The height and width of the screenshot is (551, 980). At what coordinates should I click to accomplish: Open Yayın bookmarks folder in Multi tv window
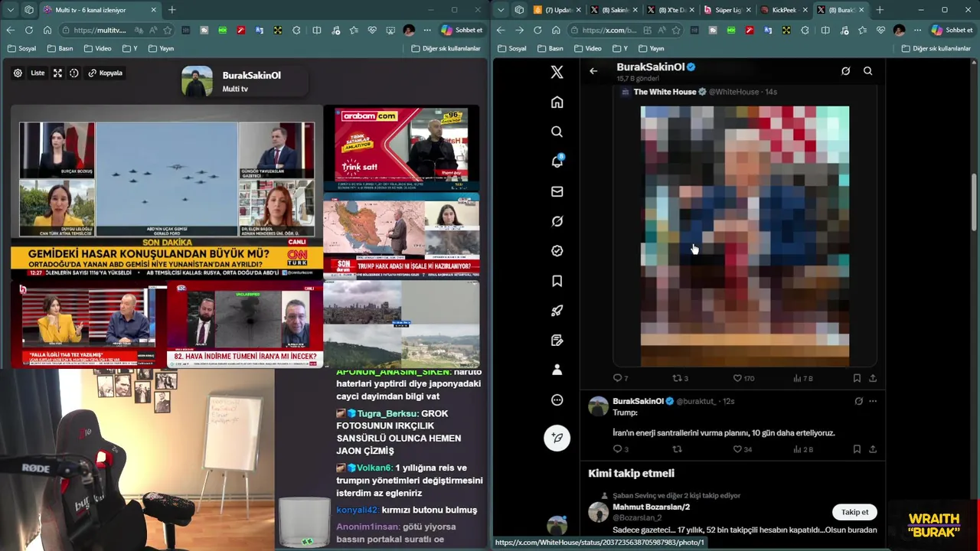[161, 48]
